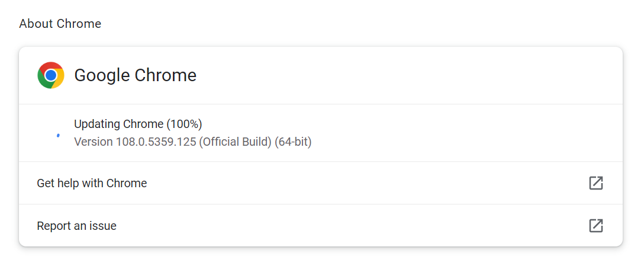Click the (64-bit) architecture label
Viewport: 644px width, 266px height.
293,142
